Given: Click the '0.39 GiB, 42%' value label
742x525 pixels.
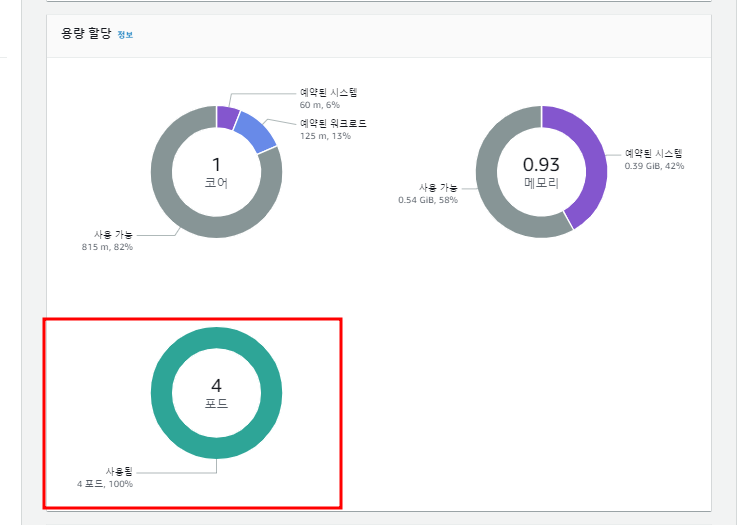Looking at the screenshot, I should click(x=654, y=166).
